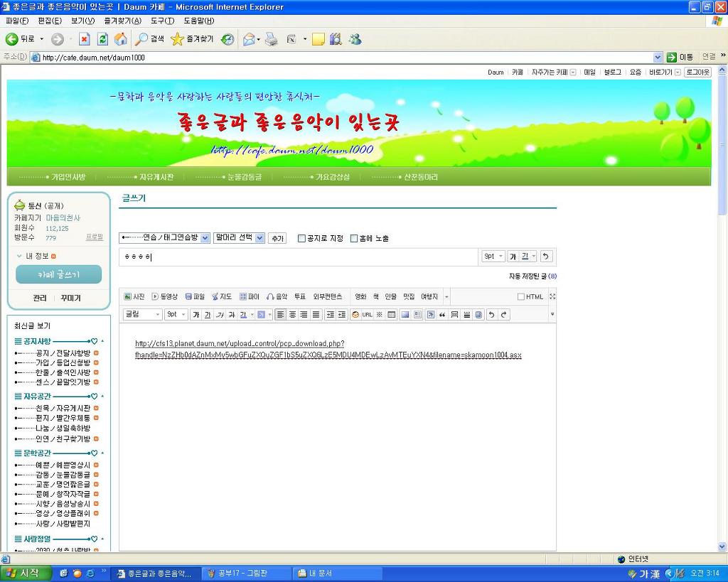The image size is (728, 582).
Task: Insert a map with 지도
Action: coord(222,296)
